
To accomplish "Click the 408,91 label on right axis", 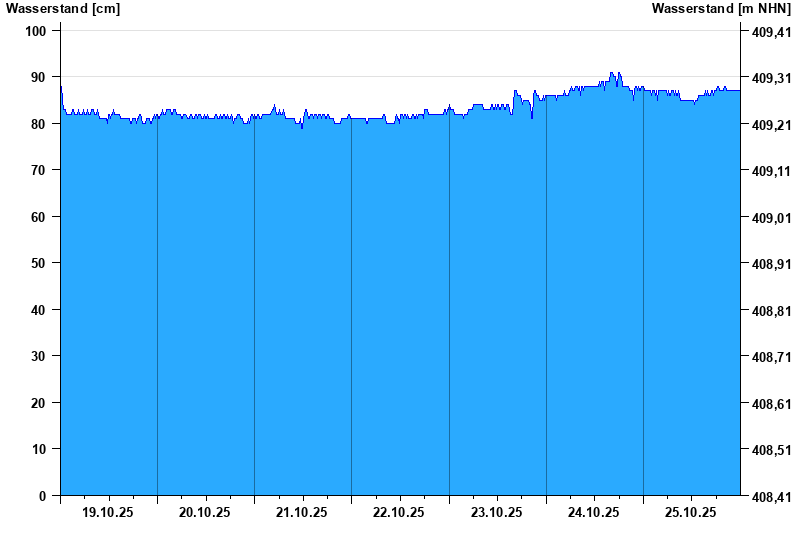I will click(771, 264).
